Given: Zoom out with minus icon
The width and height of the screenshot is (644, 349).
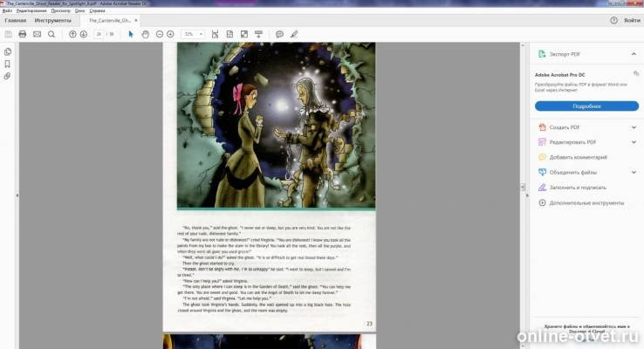Looking at the screenshot, I should point(160,34).
